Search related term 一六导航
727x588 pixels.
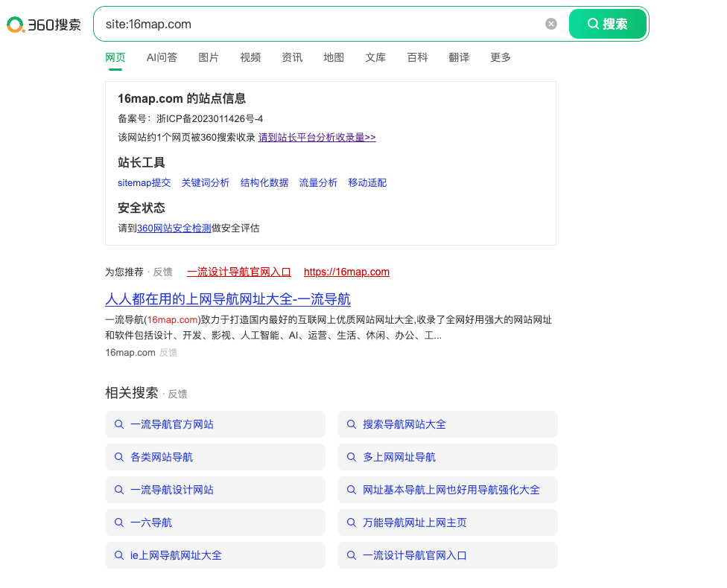pyautogui.click(x=215, y=523)
